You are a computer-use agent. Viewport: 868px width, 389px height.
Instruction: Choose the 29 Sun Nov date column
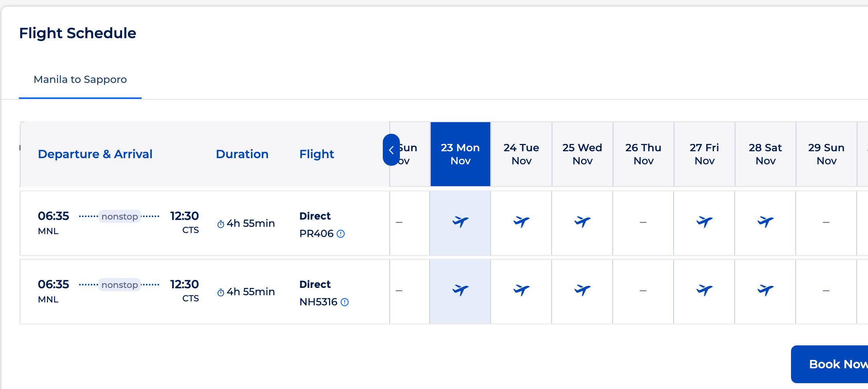827,154
